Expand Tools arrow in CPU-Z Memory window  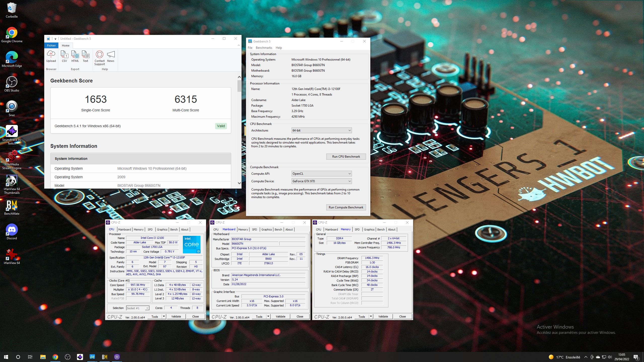click(x=371, y=316)
